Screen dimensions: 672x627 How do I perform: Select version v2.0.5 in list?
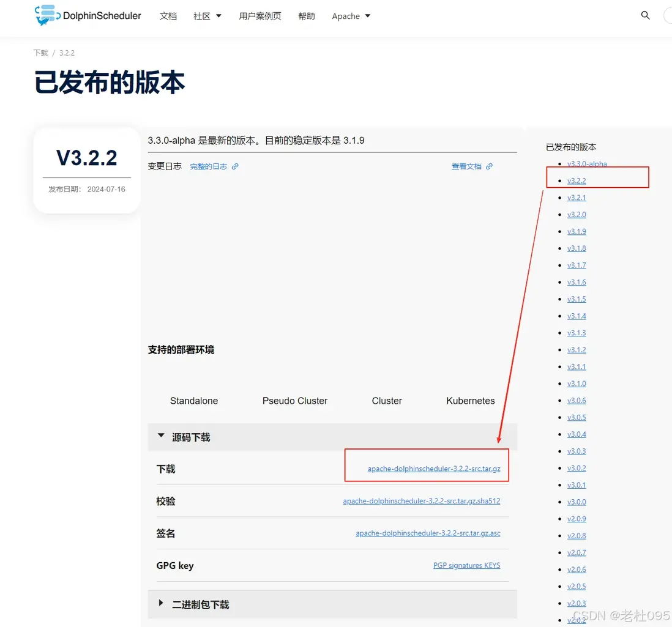point(577,587)
